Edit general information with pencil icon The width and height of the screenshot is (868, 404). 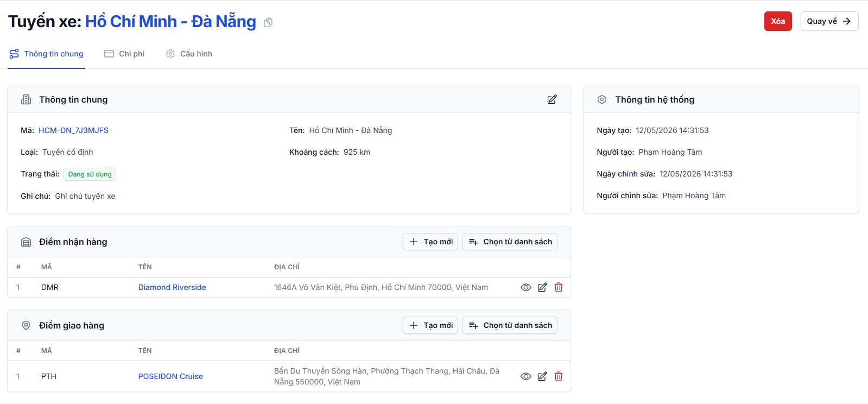pyautogui.click(x=552, y=99)
